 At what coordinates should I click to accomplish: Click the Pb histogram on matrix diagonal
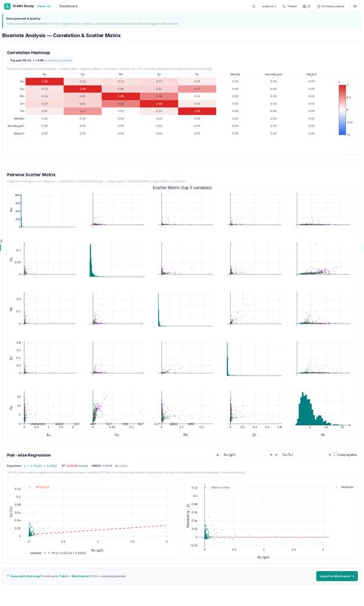[x=185, y=309]
